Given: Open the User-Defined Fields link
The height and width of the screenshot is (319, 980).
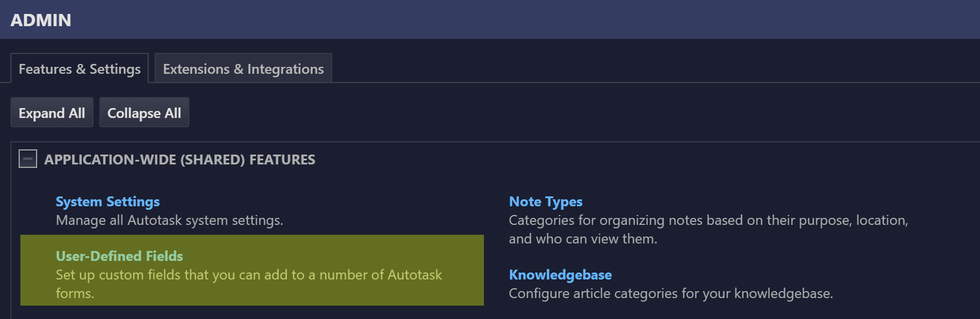Looking at the screenshot, I should 119,256.
